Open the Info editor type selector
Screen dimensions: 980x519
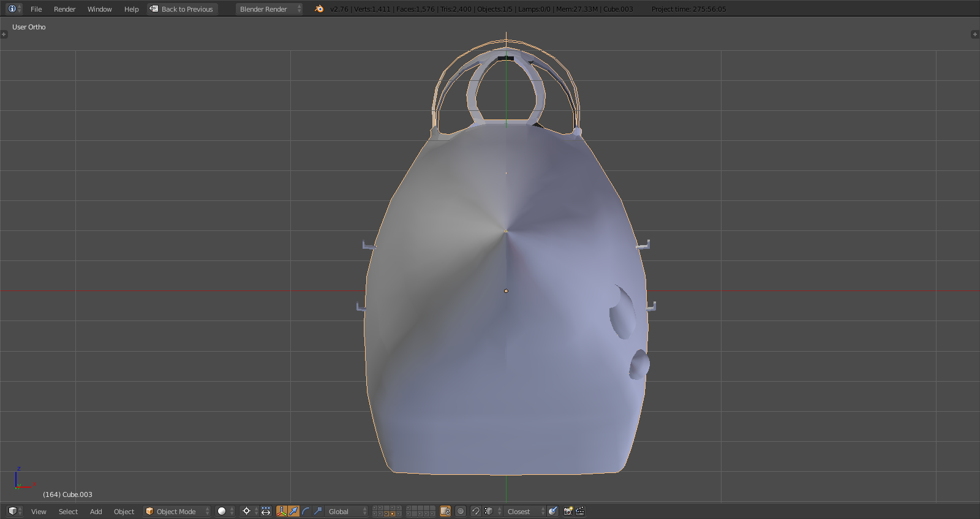click(x=14, y=9)
